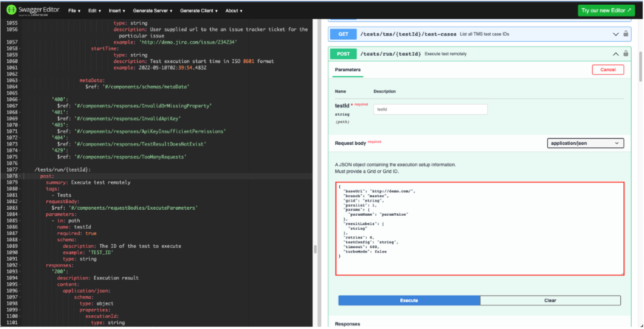Click the pane splitter handle between editor and preview
Viewport: 644px width, 329px height.
tap(315, 249)
